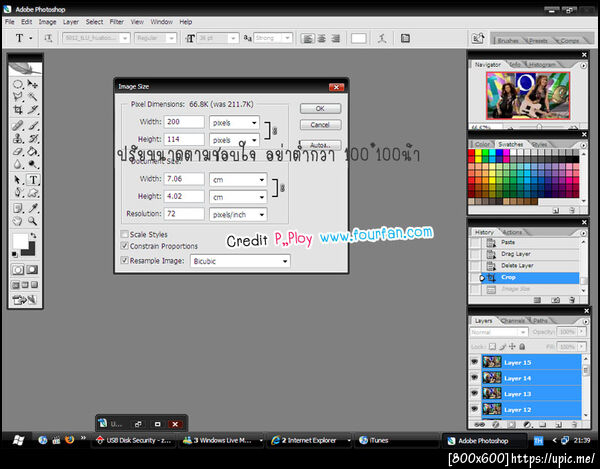Select the Brush tool
This screenshot has width=600, height=469.
pos(33,125)
